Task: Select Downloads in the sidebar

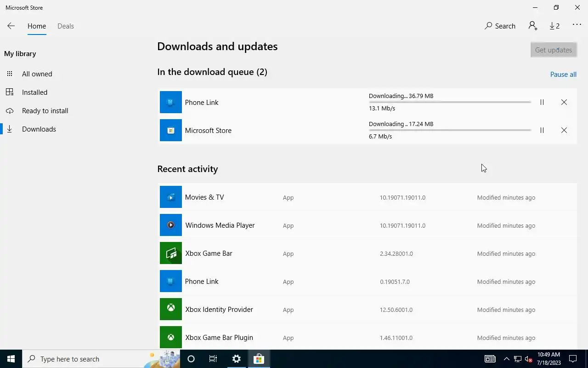Action: pyautogui.click(x=39, y=129)
